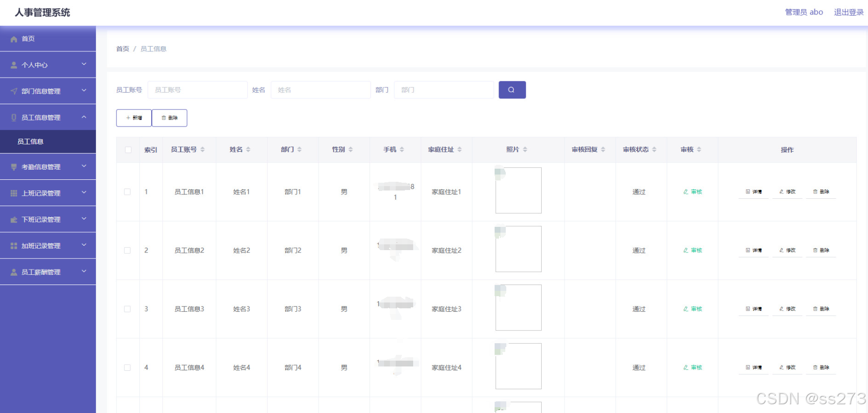Sort by the 家庭住址 column arrows
The image size is (868, 413).
point(460,150)
